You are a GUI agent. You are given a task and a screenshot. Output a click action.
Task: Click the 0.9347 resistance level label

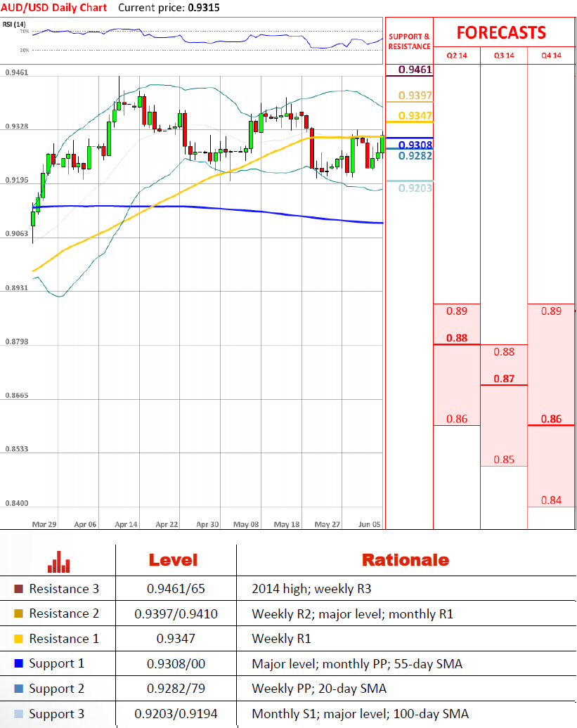[415, 116]
